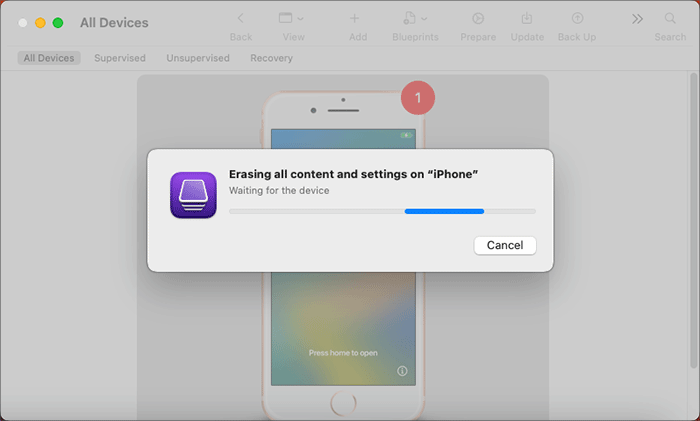The width and height of the screenshot is (700, 421).
Task: Click the Add plus icon
Action: coord(354,18)
